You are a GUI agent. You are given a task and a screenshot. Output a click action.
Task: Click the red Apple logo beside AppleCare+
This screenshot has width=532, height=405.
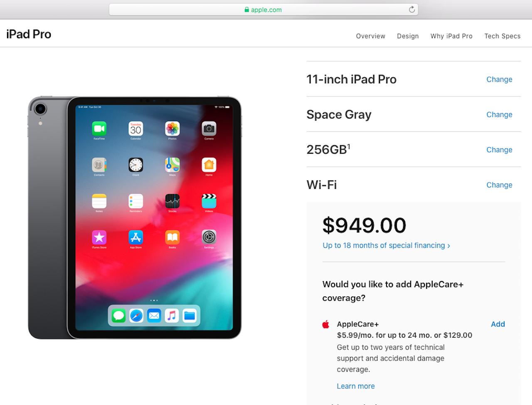[x=326, y=324]
